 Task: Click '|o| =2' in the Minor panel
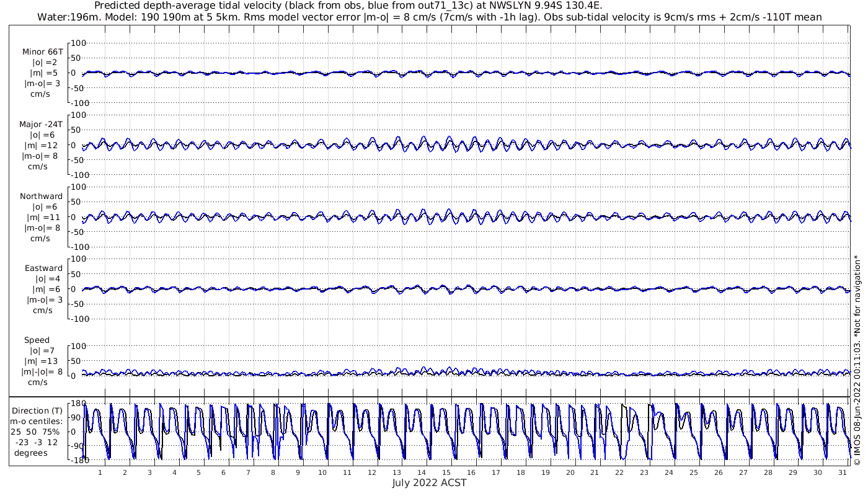(x=45, y=63)
